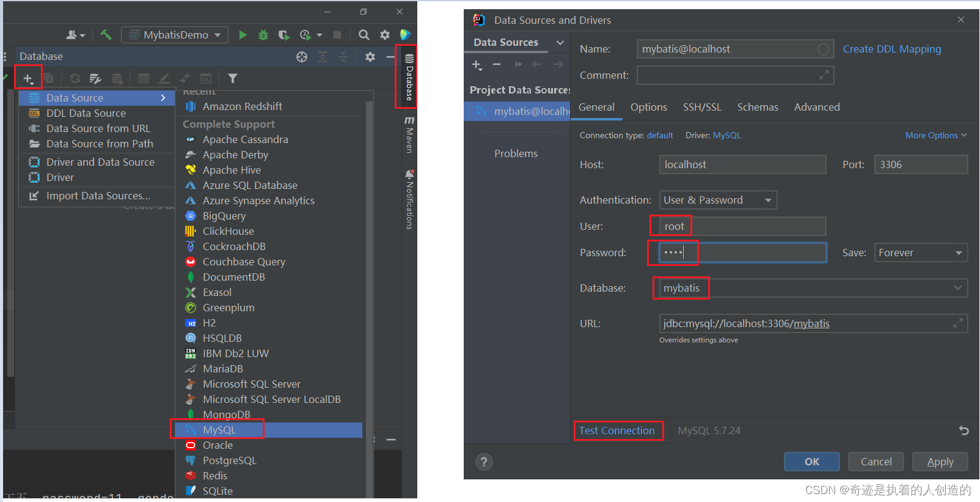Click the Reset changes undo arrow icon
This screenshot has height=502, width=980.
pyautogui.click(x=964, y=430)
